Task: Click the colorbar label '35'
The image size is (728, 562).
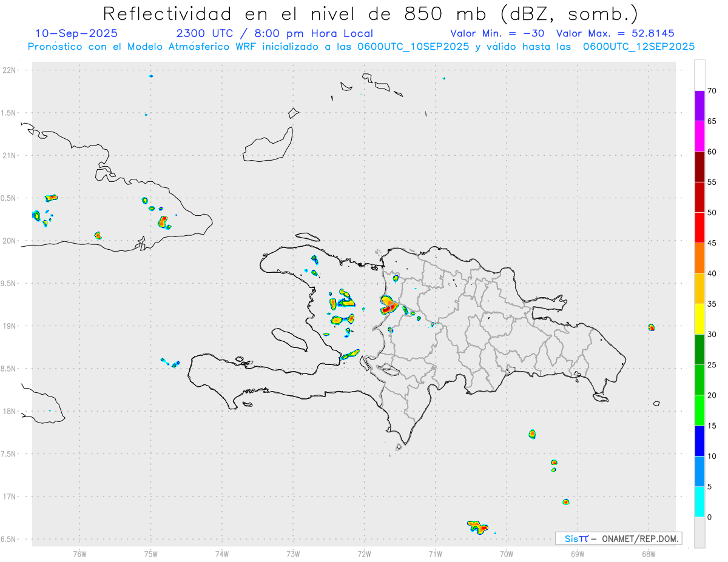Action: pos(712,304)
